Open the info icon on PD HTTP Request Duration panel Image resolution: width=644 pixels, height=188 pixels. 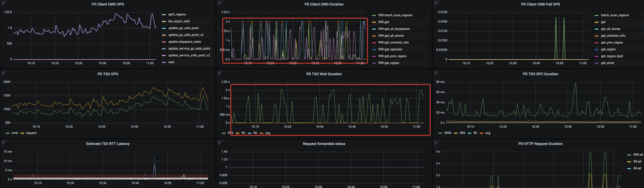tap(436, 142)
